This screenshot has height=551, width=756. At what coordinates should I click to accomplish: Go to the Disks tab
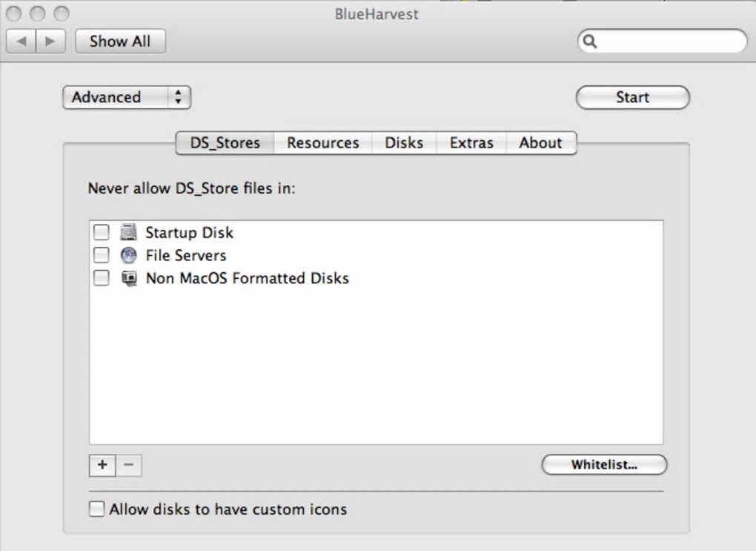pyautogui.click(x=404, y=143)
